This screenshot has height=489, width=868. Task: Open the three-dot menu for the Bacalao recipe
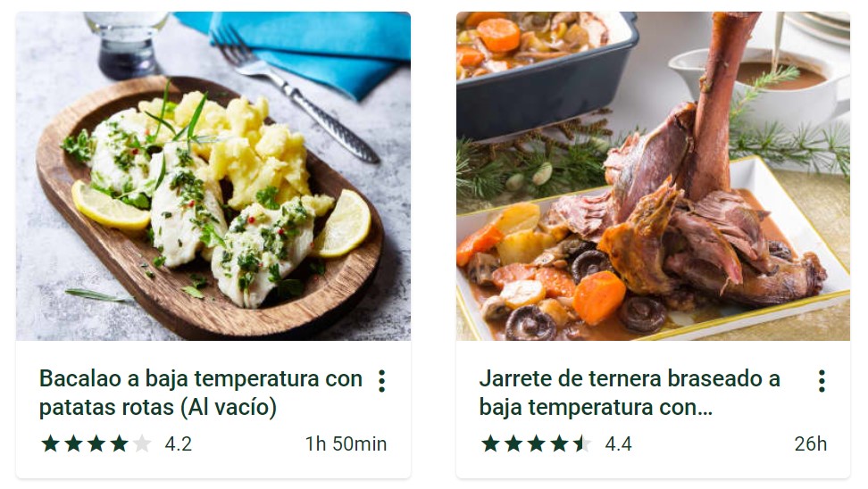[381, 381]
